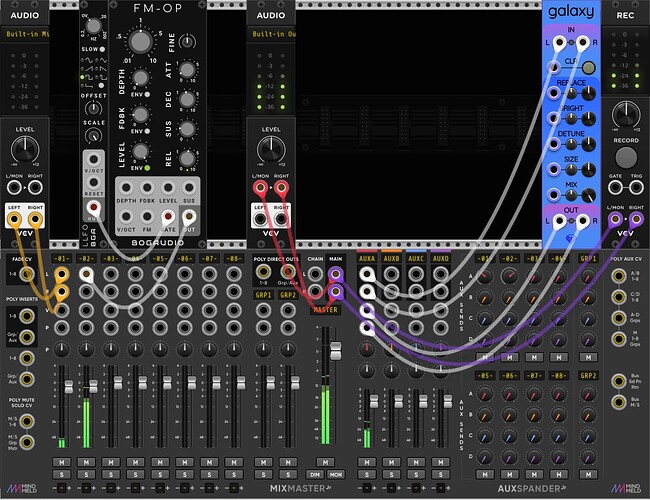Viewport: 650px width, 500px height.
Task: Toggle the LEVEL ENV switch on FM-OP
Action: pos(147,168)
